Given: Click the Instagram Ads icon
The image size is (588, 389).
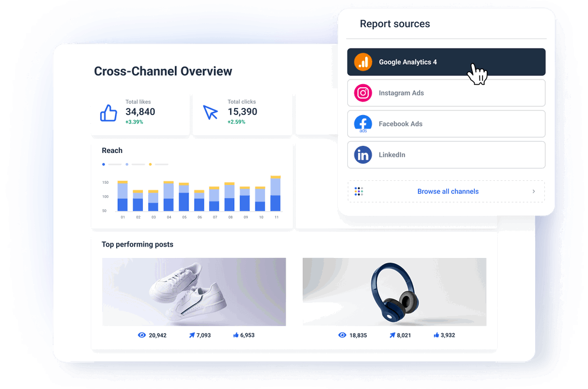Looking at the screenshot, I should 363,93.
